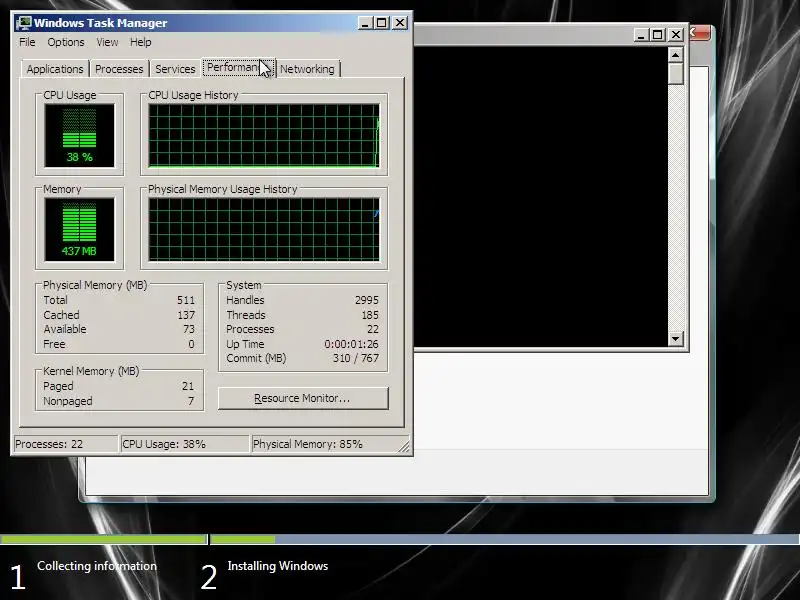
Task: Close the black console window
Action: click(x=676, y=35)
